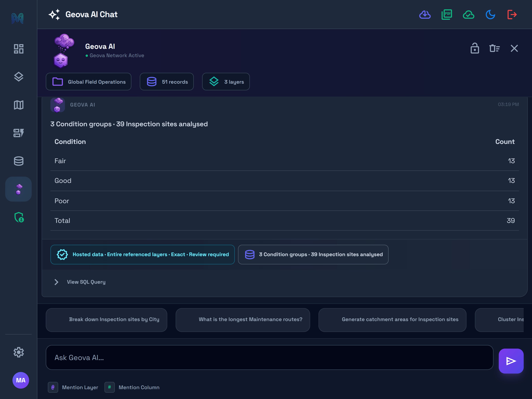Click the red logout icon
Screen dimensions: 532x399
coord(512,15)
